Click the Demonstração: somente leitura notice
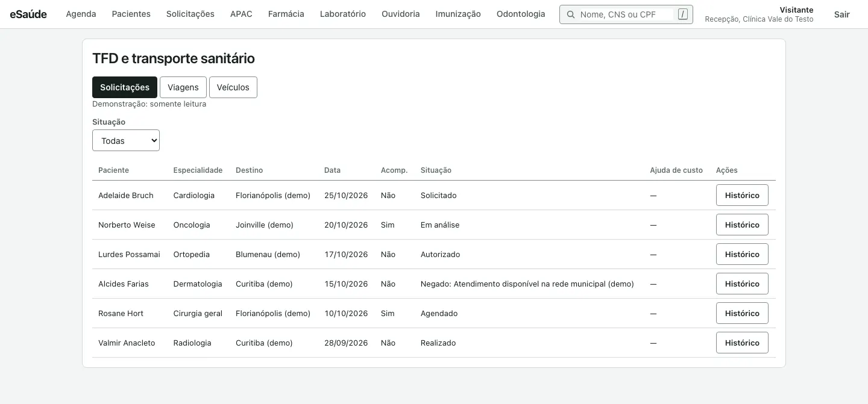This screenshot has width=868, height=404. (x=149, y=104)
